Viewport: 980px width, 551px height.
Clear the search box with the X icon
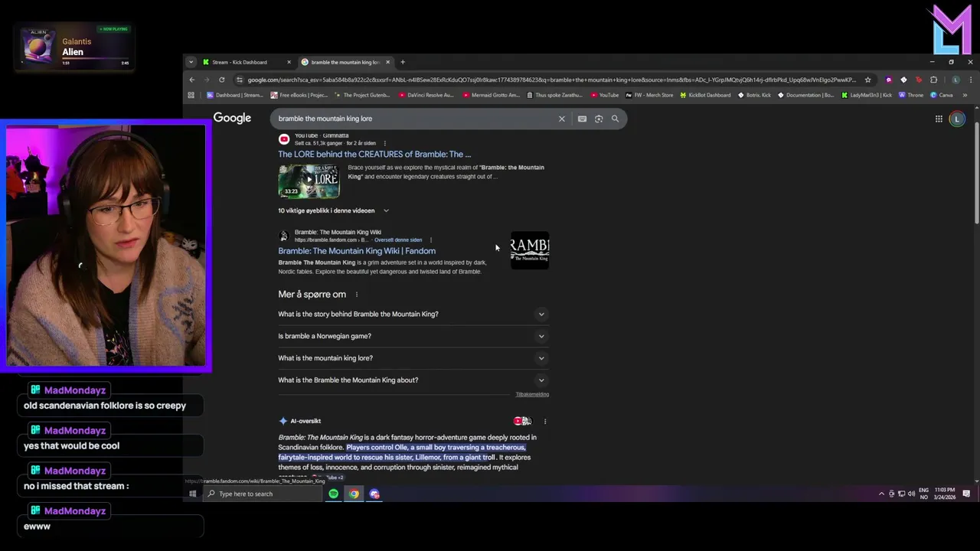(x=561, y=119)
